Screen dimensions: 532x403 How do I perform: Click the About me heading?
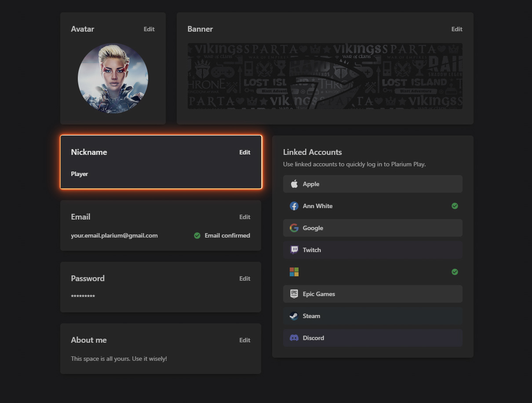click(x=89, y=340)
